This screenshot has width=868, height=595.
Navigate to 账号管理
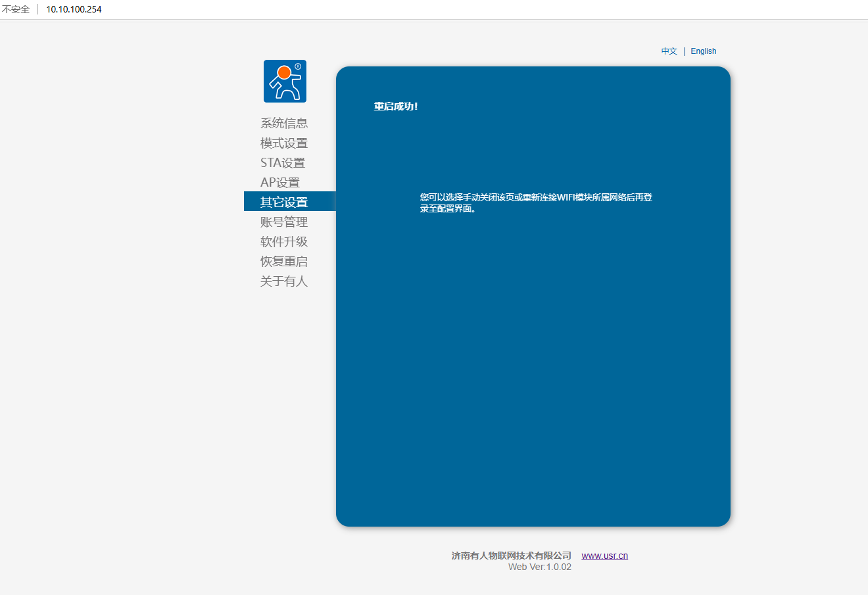pos(283,222)
